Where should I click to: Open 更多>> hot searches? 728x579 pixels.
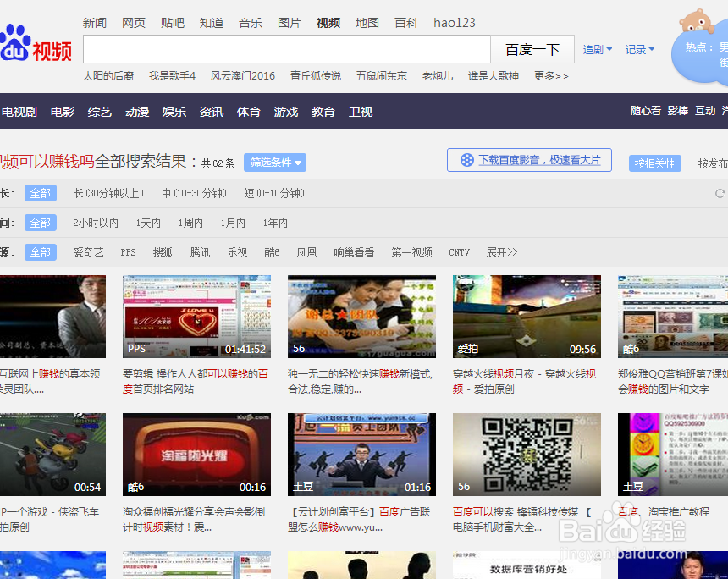pyautogui.click(x=550, y=75)
